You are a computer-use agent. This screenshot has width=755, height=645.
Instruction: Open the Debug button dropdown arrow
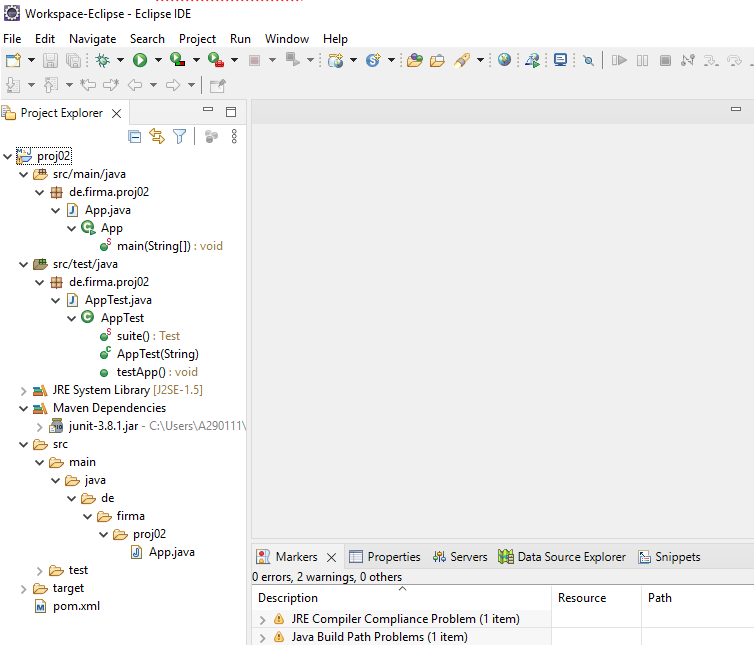(120, 60)
